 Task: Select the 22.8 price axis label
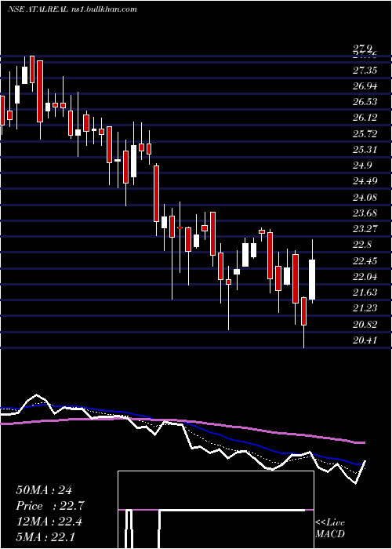coord(362,245)
